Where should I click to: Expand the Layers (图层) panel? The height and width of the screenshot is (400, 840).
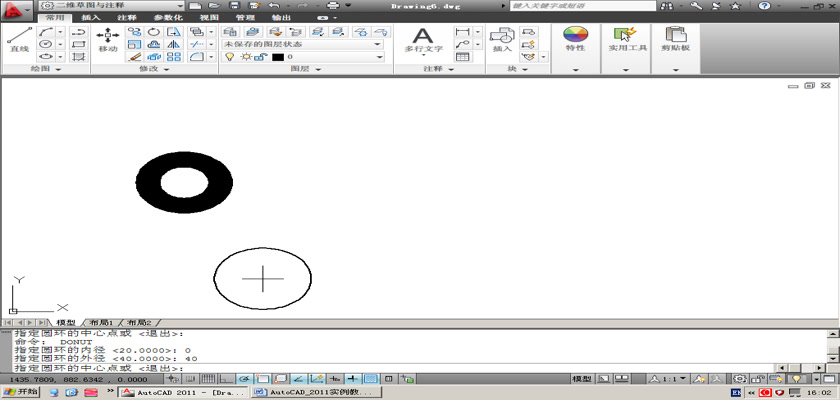306,69
